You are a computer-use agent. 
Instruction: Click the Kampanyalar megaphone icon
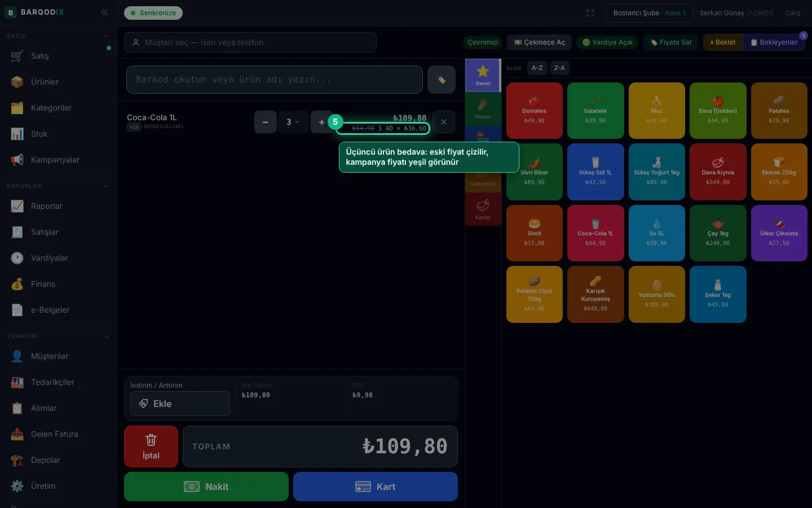(x=17, y=160)
